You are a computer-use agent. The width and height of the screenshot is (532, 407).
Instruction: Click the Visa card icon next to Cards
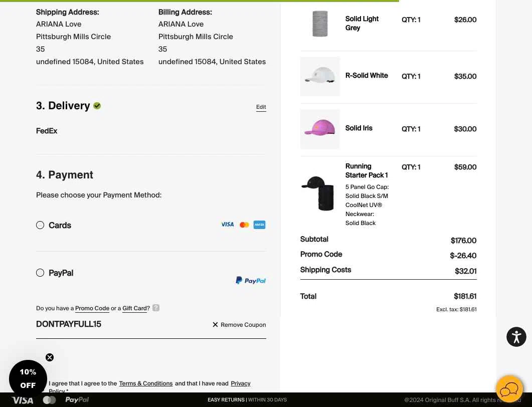(227, 225)
